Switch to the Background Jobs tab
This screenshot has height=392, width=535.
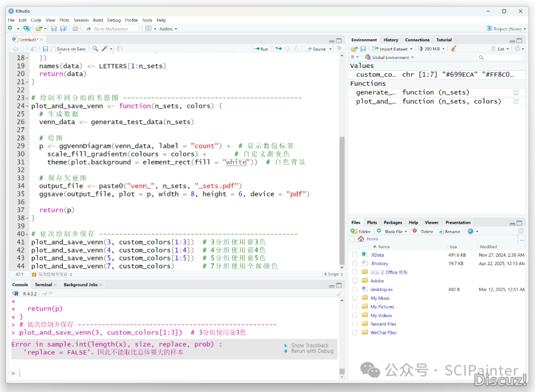[x=81, y=285]
